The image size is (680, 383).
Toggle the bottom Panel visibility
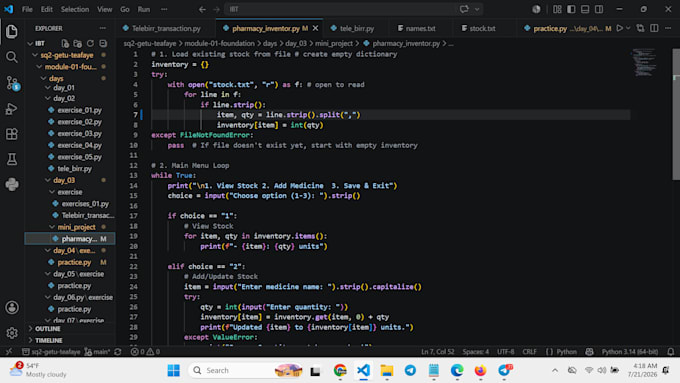(585, 9)
